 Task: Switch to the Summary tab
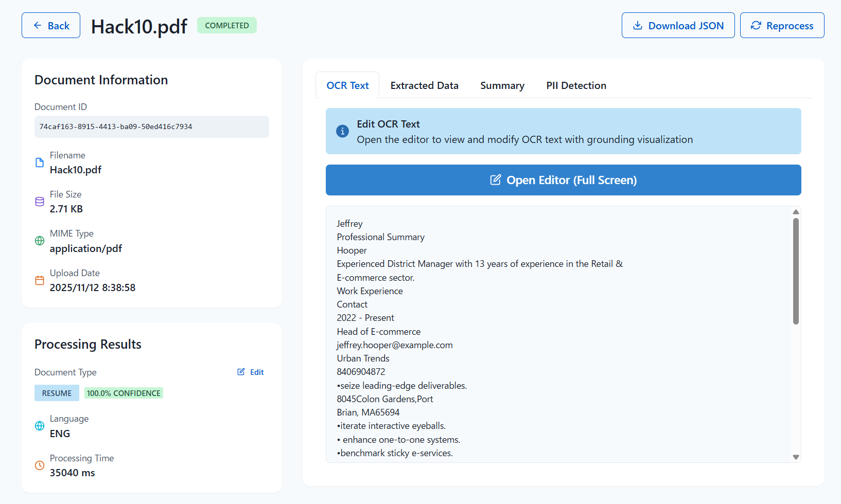tap(502, 85)
